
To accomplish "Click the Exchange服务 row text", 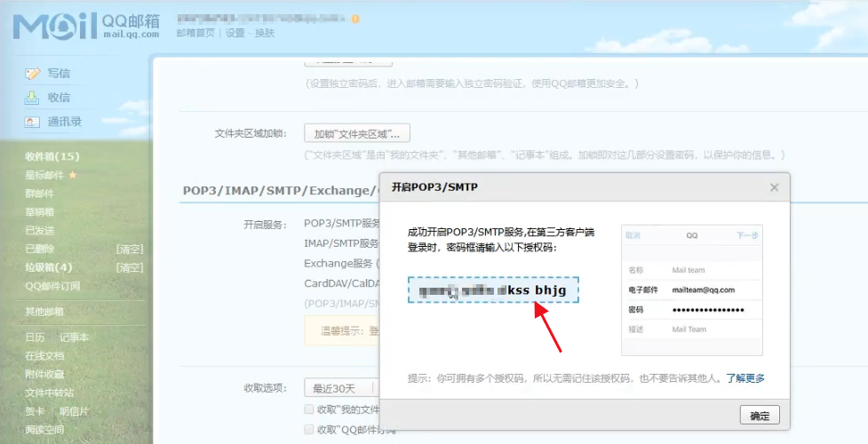I will [341, 264].
